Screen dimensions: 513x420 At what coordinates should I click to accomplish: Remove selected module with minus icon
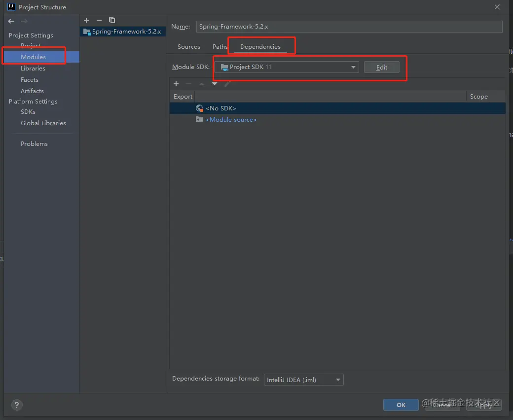click(x=99, y=20)
